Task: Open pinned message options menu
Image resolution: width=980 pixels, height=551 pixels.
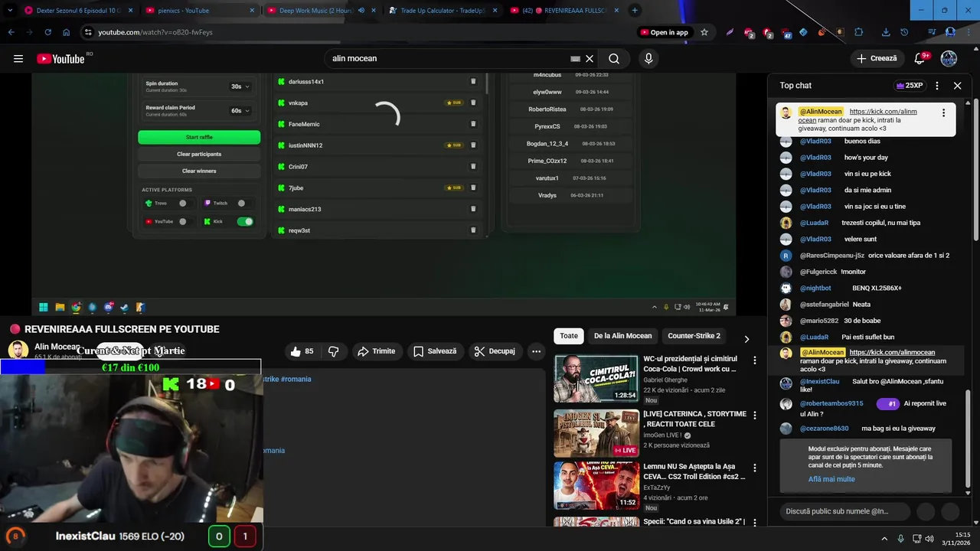Action: point(943,112)
